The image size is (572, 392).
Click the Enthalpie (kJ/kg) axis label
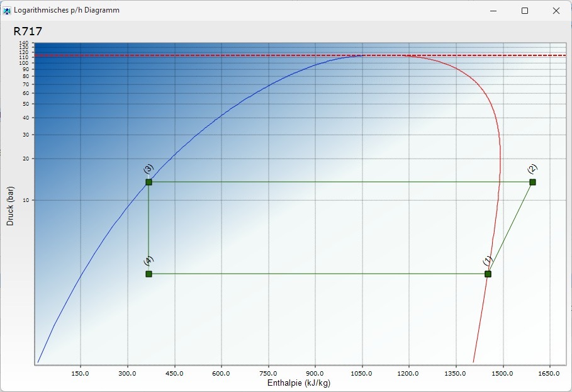(x=299, y=383)
